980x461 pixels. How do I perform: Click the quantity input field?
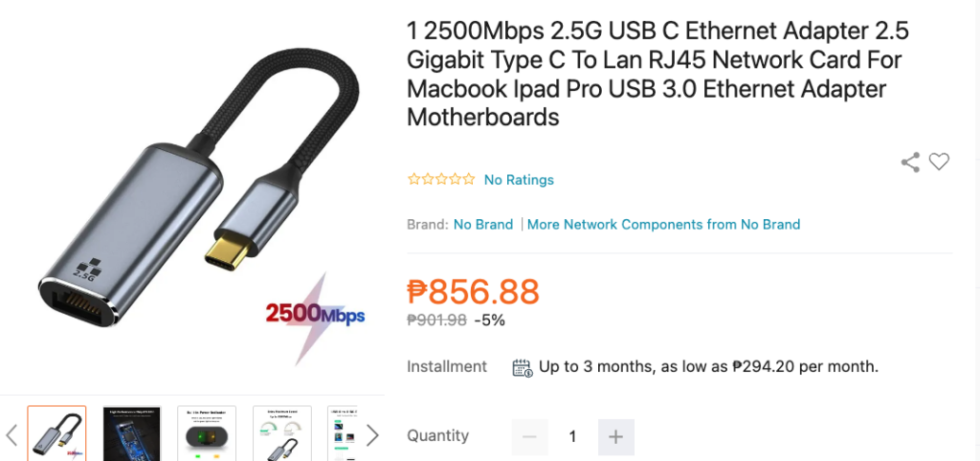(x=572, y=437)
